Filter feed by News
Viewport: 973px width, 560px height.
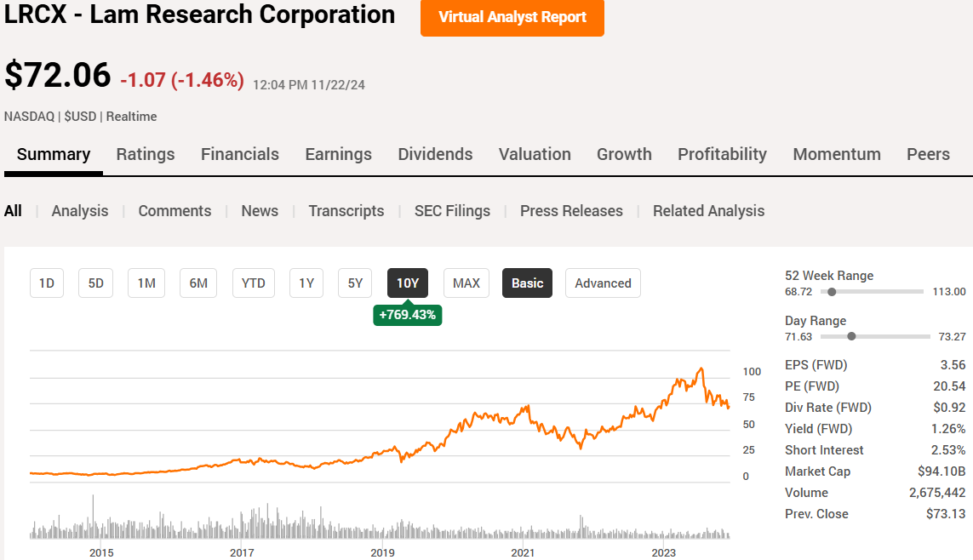[x=260, y=211]
